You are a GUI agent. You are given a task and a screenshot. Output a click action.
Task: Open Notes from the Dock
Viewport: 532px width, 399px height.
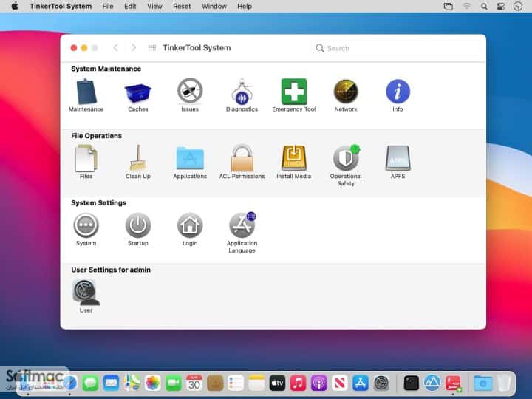(256, 383)
